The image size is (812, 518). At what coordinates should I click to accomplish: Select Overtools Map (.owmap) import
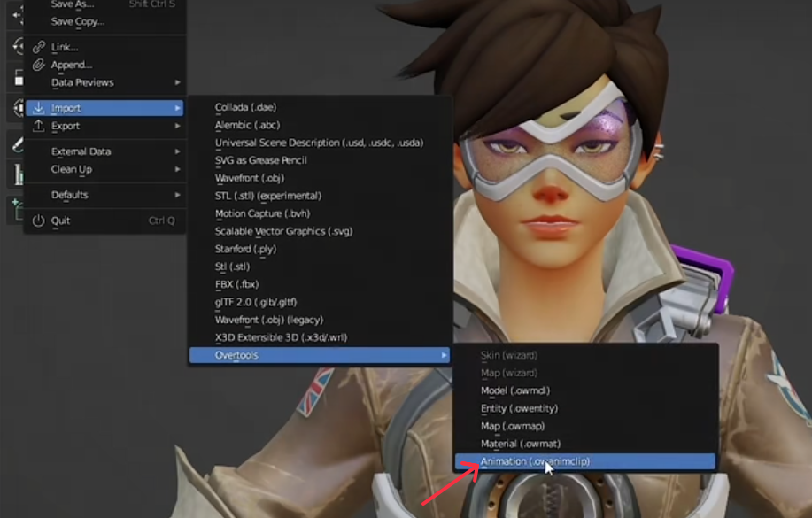point(585,426)
